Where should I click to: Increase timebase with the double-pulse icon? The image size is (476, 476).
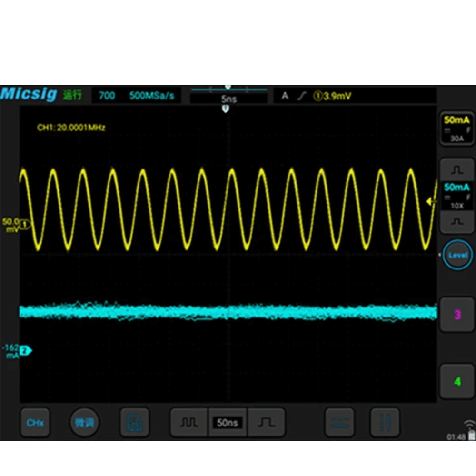189,423
